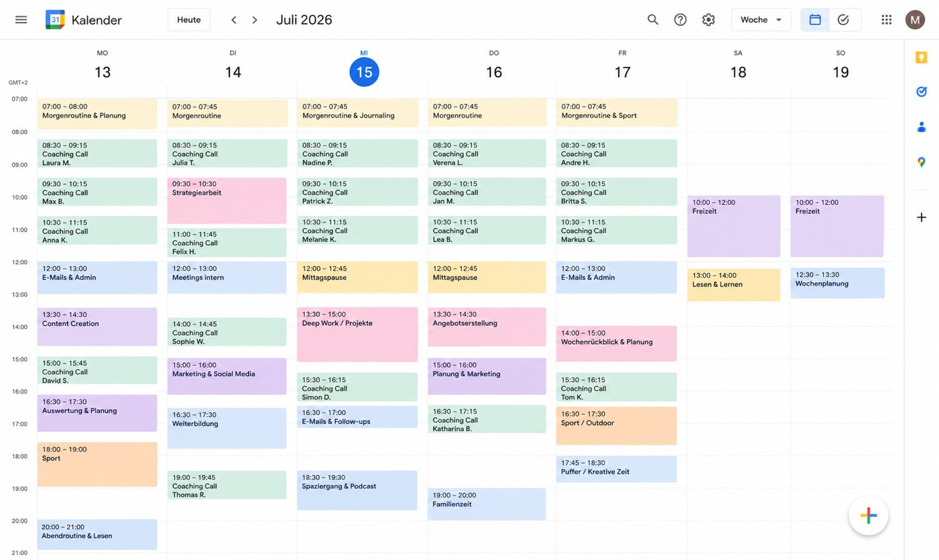Open Google Tasks in side panel

click(x=921, y=92)
